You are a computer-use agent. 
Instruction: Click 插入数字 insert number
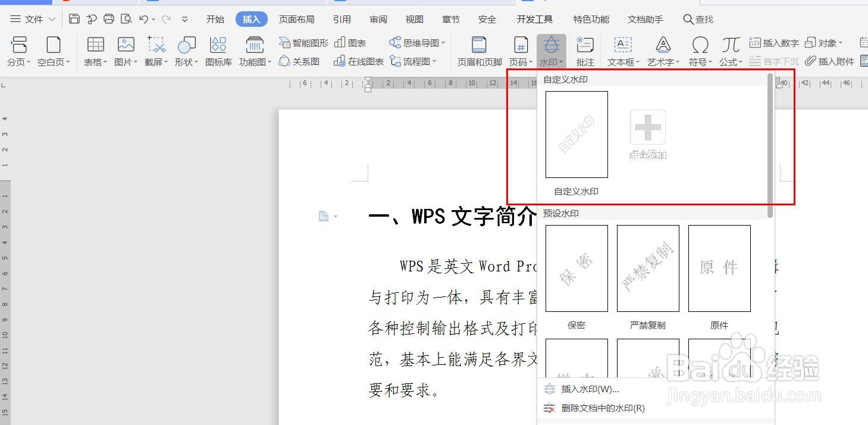pyautogui.click(x=774, y=43)
